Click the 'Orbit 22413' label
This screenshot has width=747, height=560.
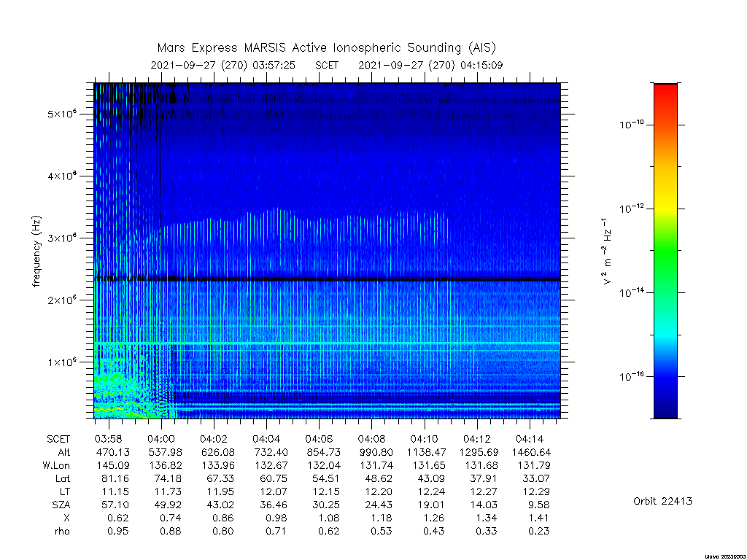662,501
